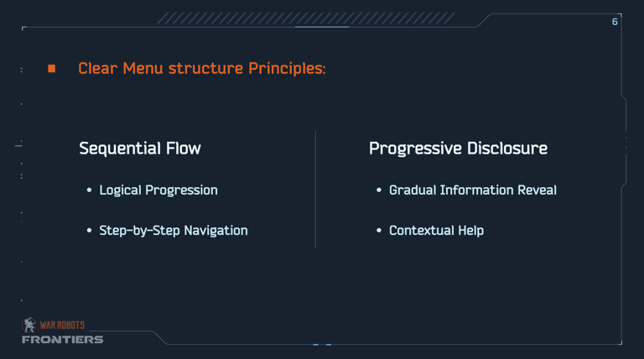
Task: Select the Progressive Disclosure heading
Action: point(458,148)
